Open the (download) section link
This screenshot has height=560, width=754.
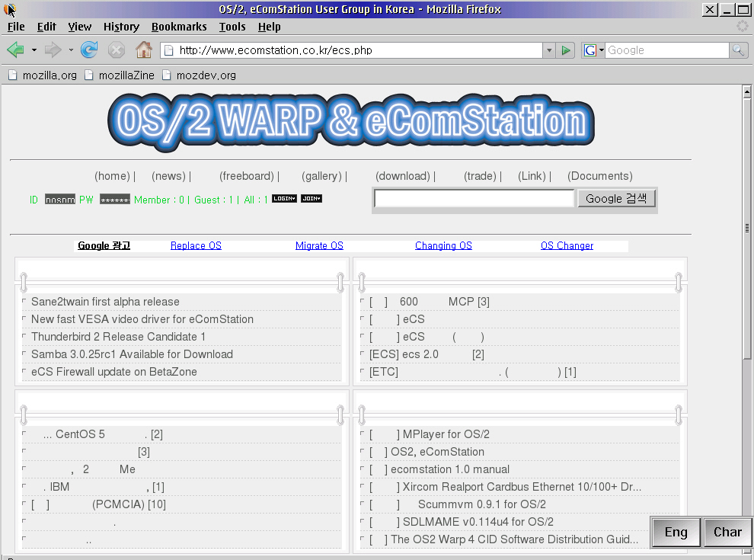click(403, 176)
